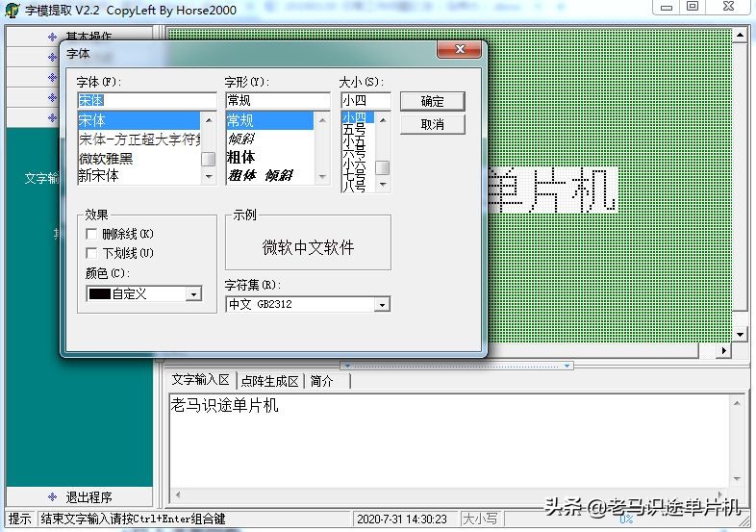Select 常规 in the style list
756x532 pixels.
point(269,120)
